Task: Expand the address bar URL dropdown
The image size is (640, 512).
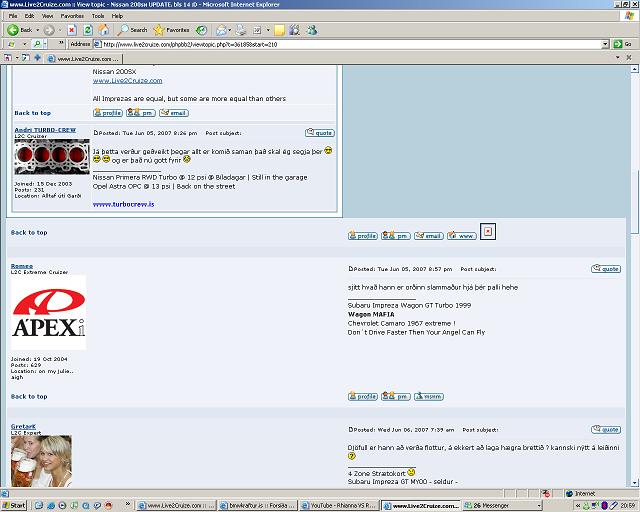Action: point(604,44)
